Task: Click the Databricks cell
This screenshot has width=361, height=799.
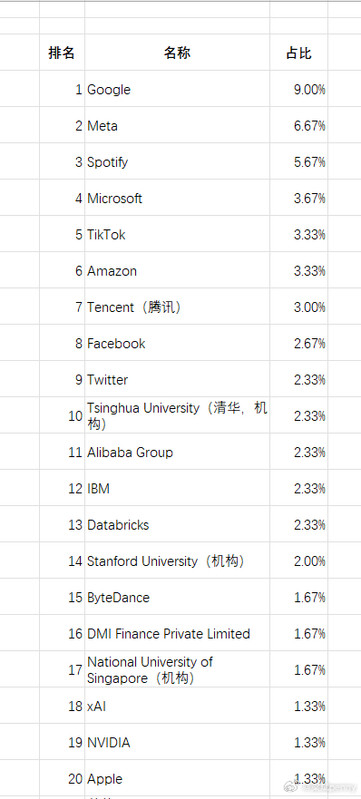Action: click(x=177, y=524)
